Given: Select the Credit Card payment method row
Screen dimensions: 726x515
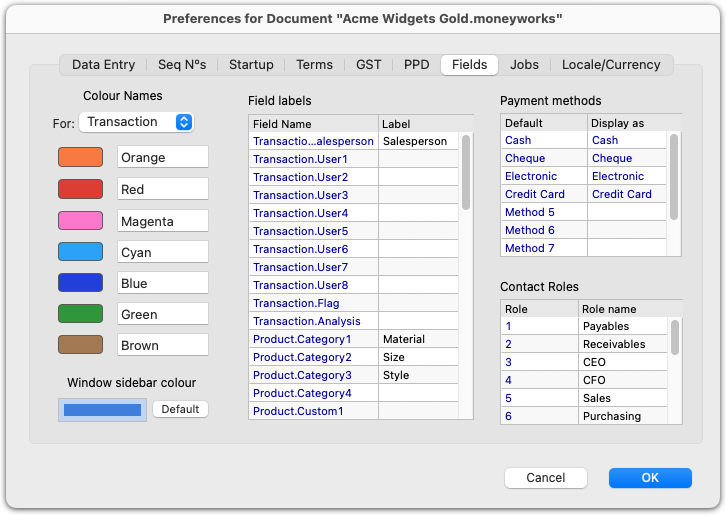Looking at the screenshot, I should (583, 194).
